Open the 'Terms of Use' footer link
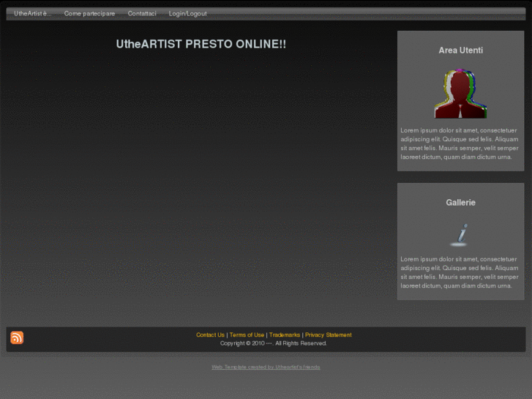 click(x=247, y=335)
